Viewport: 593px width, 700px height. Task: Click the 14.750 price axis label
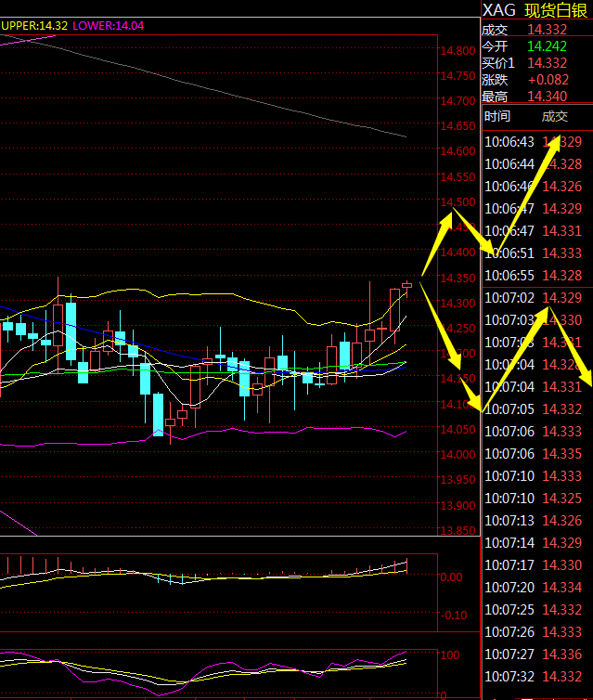point(458,76)
